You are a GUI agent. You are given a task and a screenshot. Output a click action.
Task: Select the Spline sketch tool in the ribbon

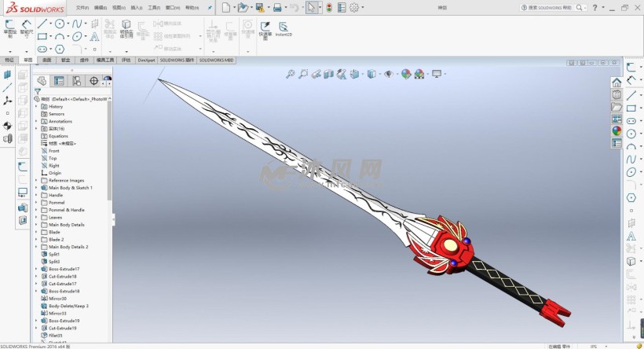pyautogui.click(x=77, y=24)
